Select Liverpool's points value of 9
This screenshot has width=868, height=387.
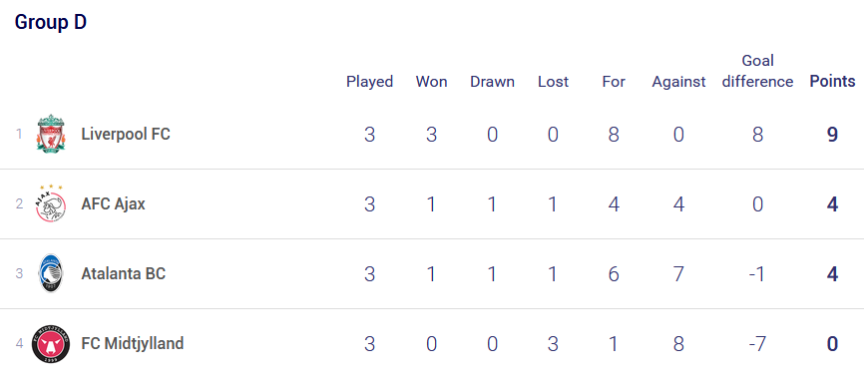[x=832, y=135]
